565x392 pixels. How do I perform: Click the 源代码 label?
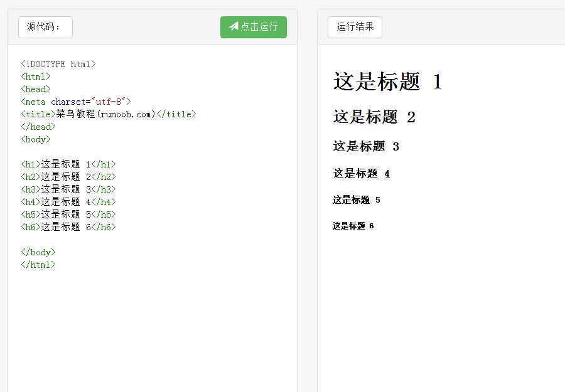click(x=44, y=27)
